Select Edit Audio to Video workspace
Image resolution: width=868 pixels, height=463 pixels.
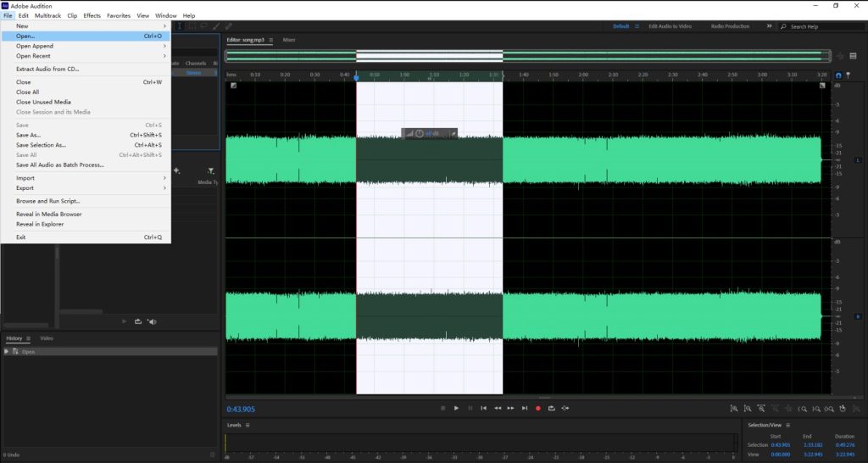pos(670,26)
